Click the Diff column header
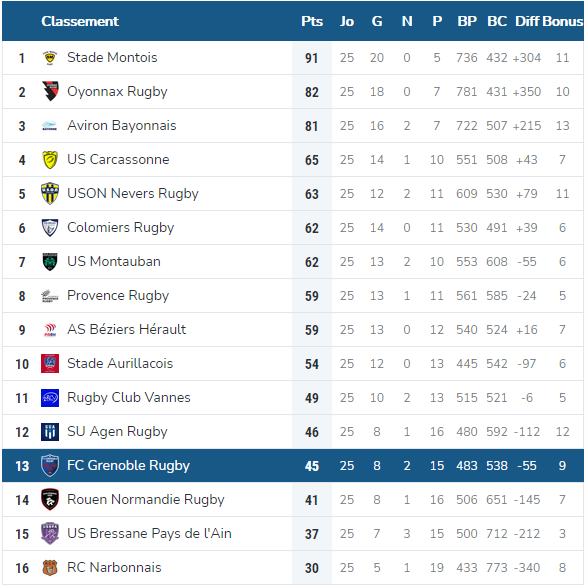This screenshot has height=586, width=588. tap(527, 21)
